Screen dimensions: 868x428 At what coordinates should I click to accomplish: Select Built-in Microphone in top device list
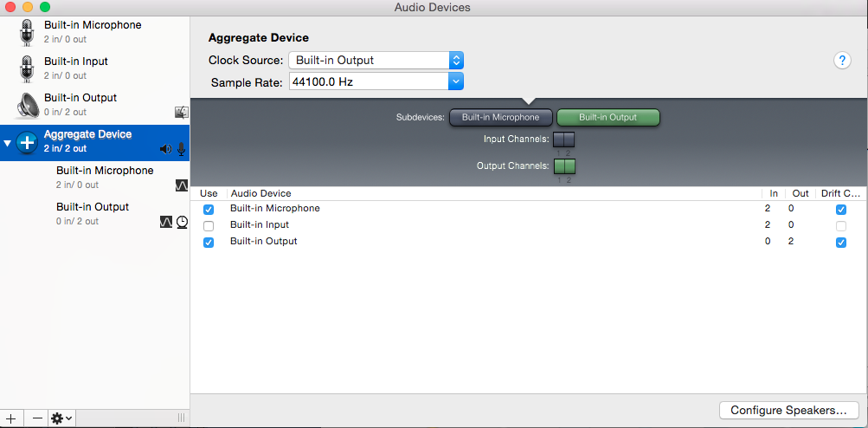click(94, 31)
